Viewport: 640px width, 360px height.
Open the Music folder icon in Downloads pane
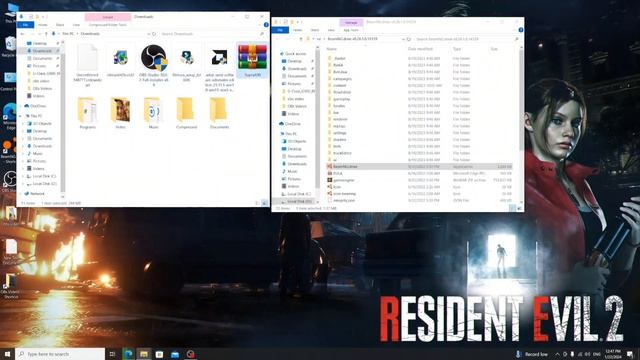(153, 113)
